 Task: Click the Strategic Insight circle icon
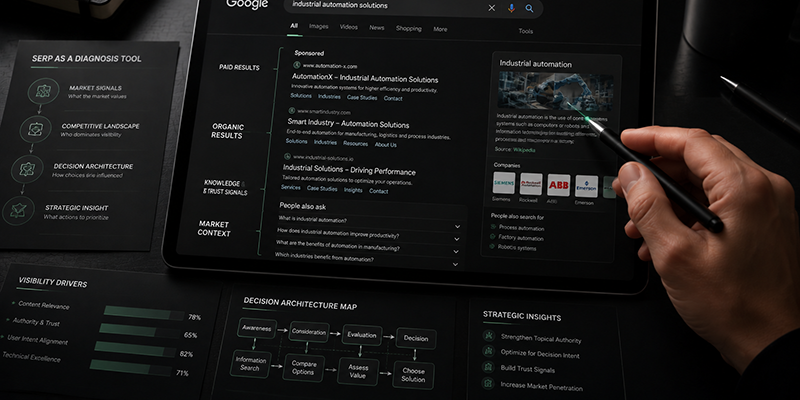(x=18, y=210)
